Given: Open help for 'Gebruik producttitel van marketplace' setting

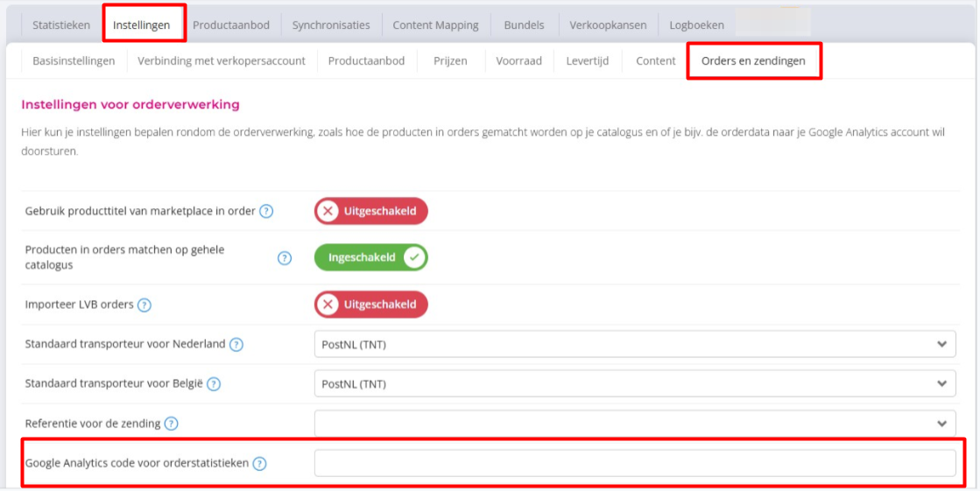Looking at the screenshot, I should tap(266, 211).
